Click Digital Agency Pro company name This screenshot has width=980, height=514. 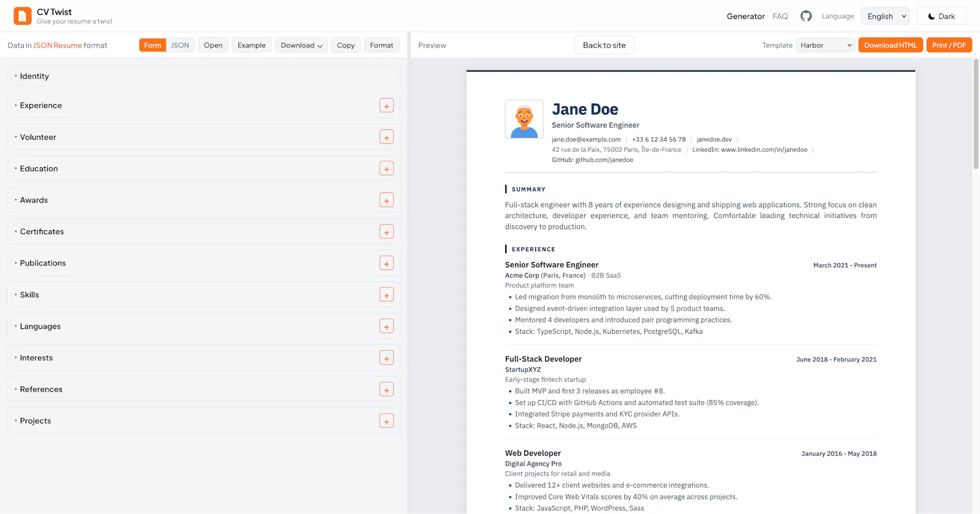(x=533, y=464)
